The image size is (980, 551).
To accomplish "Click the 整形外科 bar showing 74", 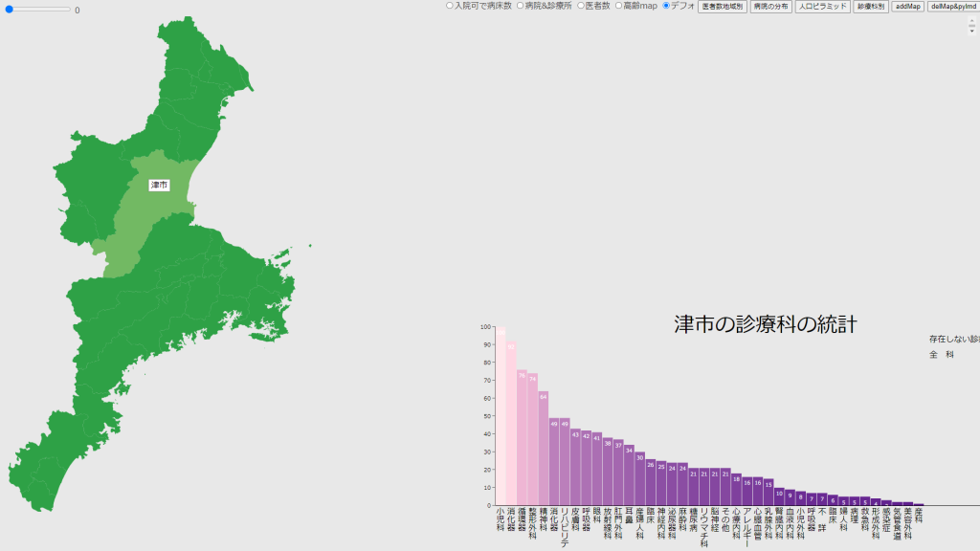I will 532,439.
